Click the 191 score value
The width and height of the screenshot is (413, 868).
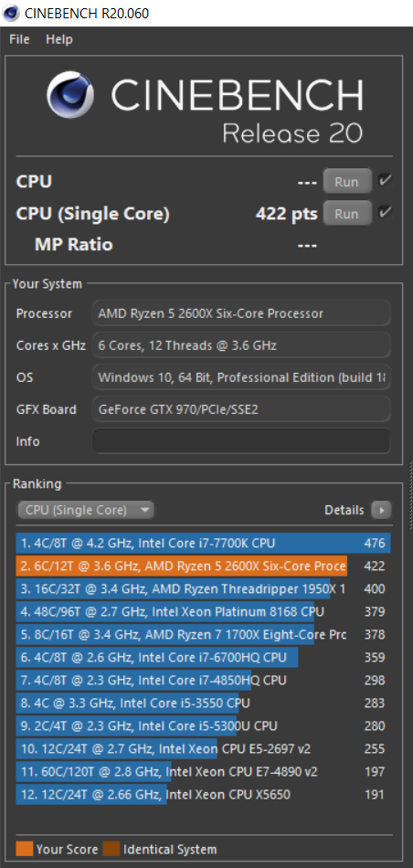coord(375,794)
